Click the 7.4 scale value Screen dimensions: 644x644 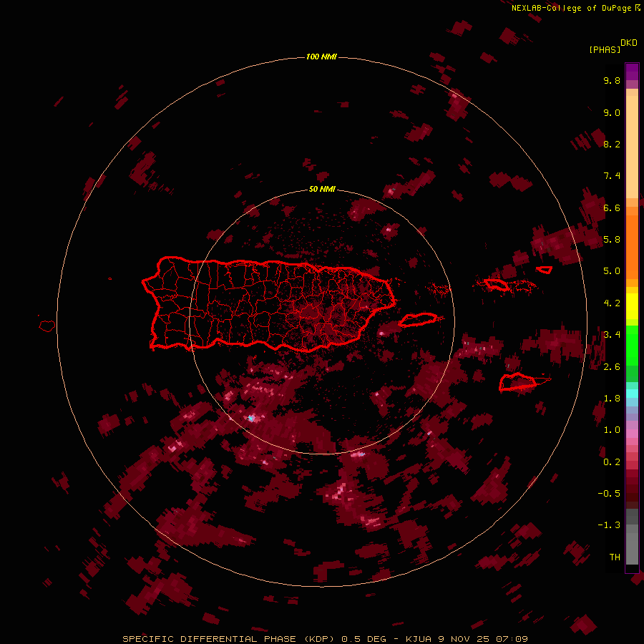[612, 176]
